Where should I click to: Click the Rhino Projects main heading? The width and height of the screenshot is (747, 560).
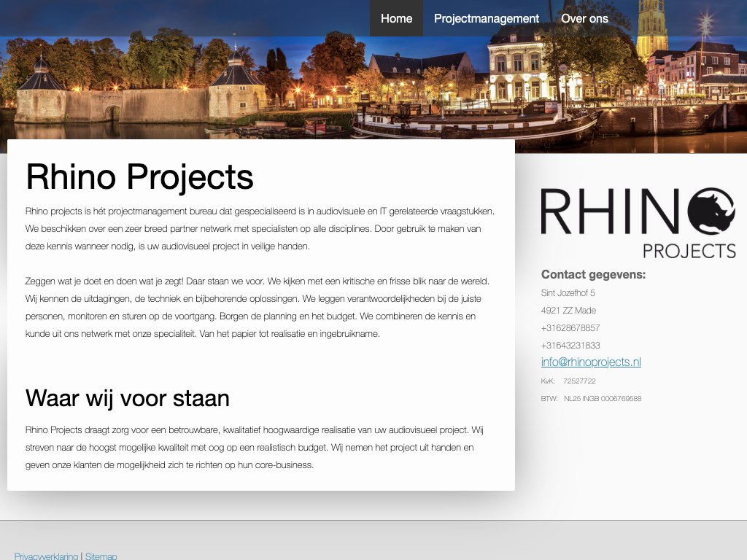139,177
